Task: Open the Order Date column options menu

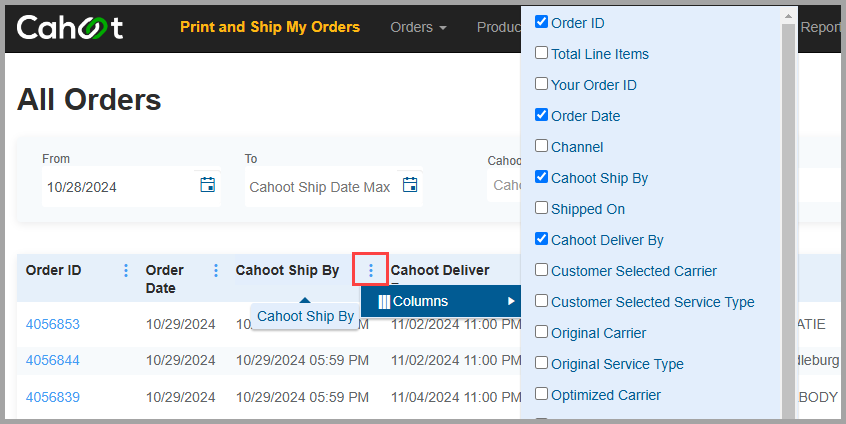Action: pos(216,270)
